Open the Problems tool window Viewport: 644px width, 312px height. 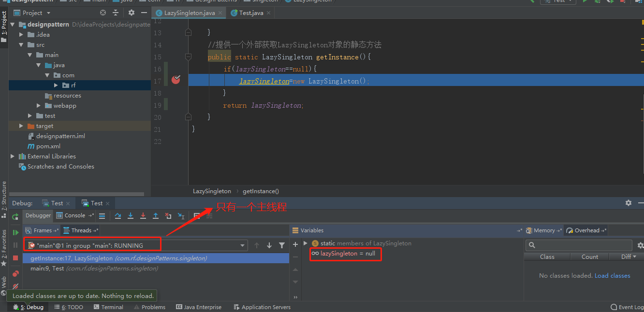coord(149,307)
